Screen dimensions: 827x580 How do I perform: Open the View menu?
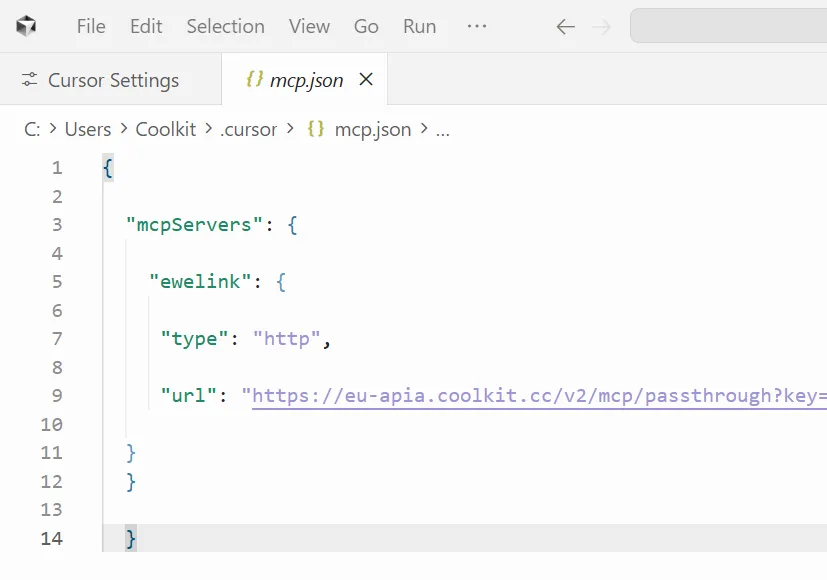click(309, 26)
